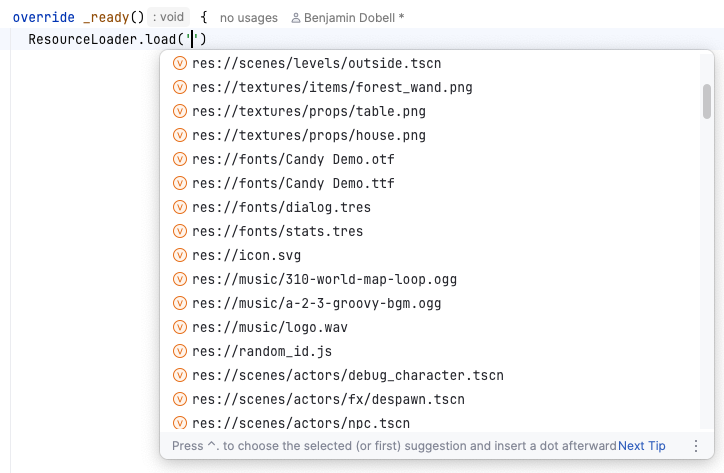The height and width of the screenshot is (473, 724).
Task: Select res://scenes/actors/debug_character.tscn suggestion
Action: pyautogui.click(x=348, y=375)
